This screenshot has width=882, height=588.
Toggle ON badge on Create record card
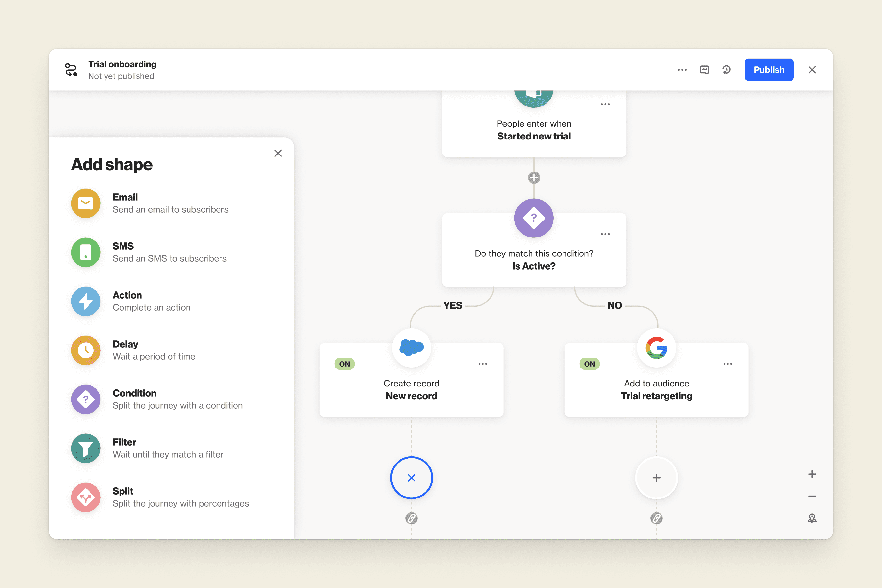(344, 364)
